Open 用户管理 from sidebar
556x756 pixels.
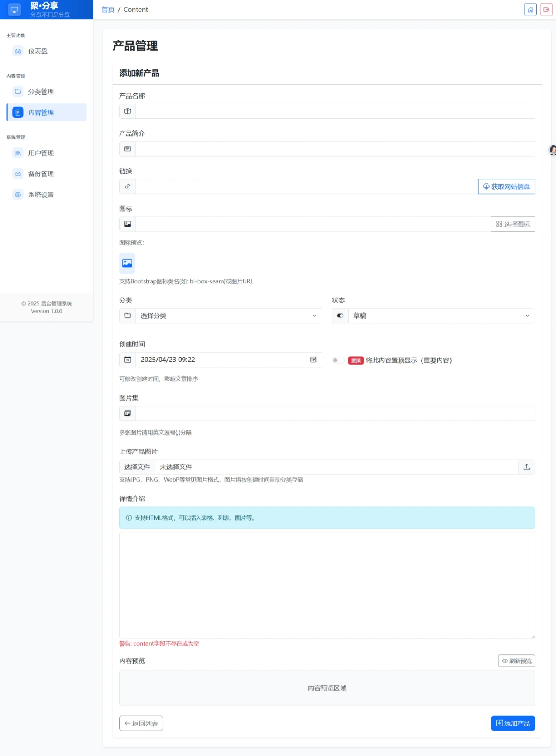[x=41, y=153]
